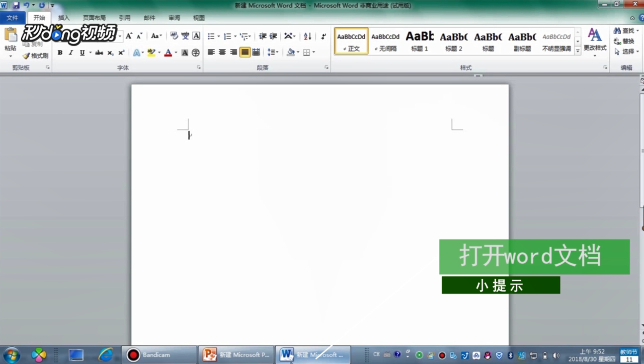Click the Replace (替换) button

(x=624, y=41)
